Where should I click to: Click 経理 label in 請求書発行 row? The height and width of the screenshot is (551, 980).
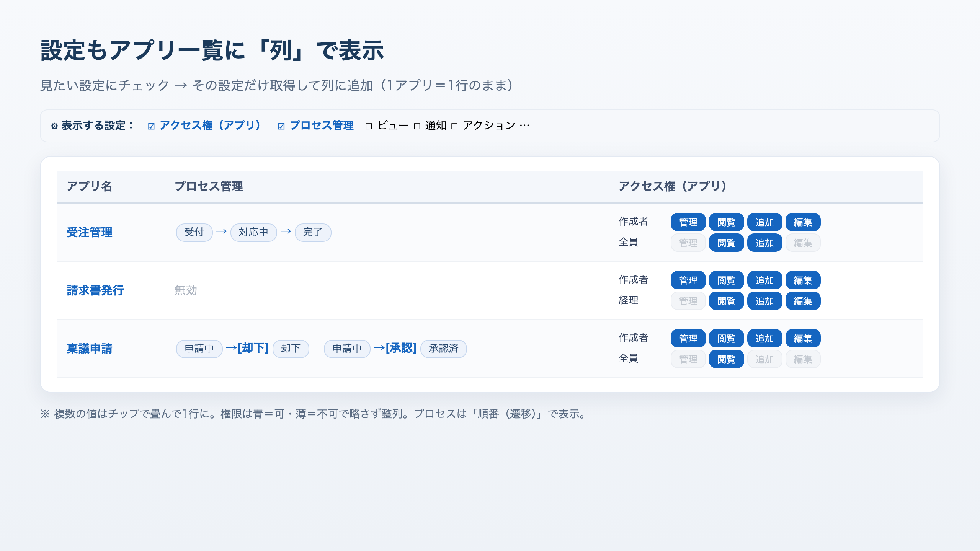[628, 300]
